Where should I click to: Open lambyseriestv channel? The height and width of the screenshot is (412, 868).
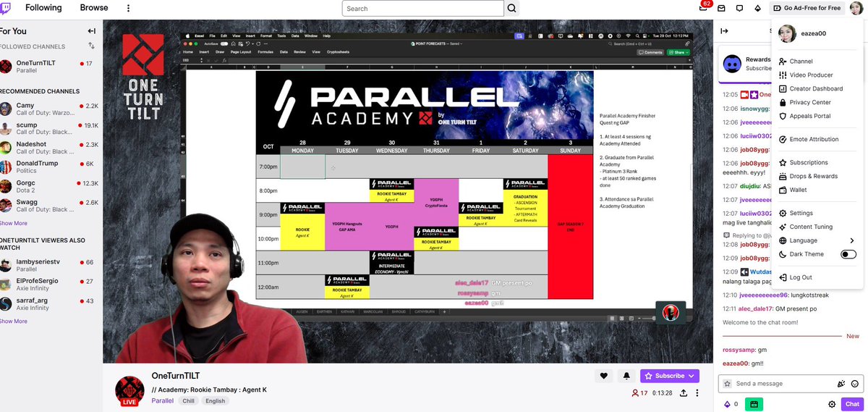tap(48, 265)
